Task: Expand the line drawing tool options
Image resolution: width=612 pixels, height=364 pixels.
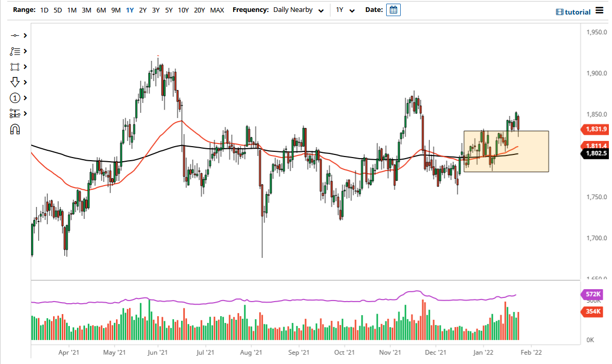Action: (25, 35)
